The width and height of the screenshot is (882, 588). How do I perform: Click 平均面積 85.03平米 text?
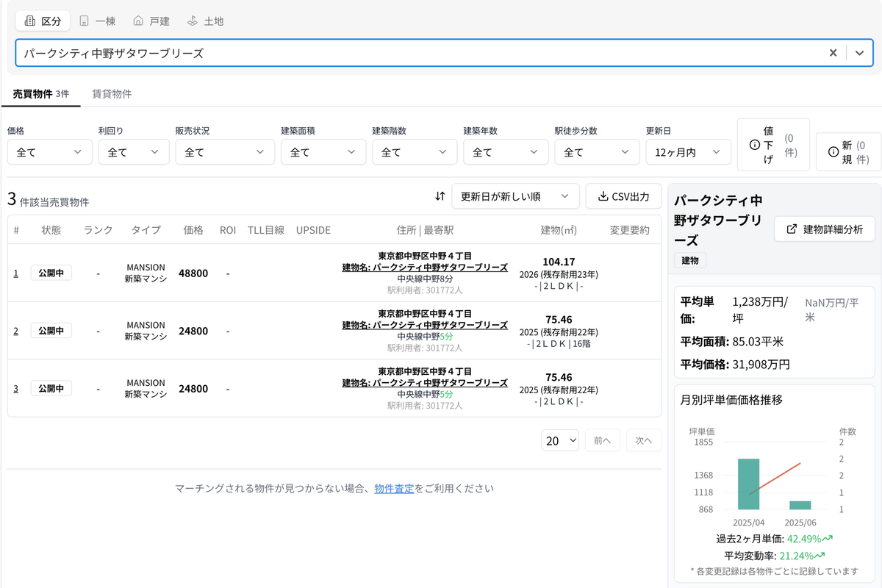[x=732, y=342]
